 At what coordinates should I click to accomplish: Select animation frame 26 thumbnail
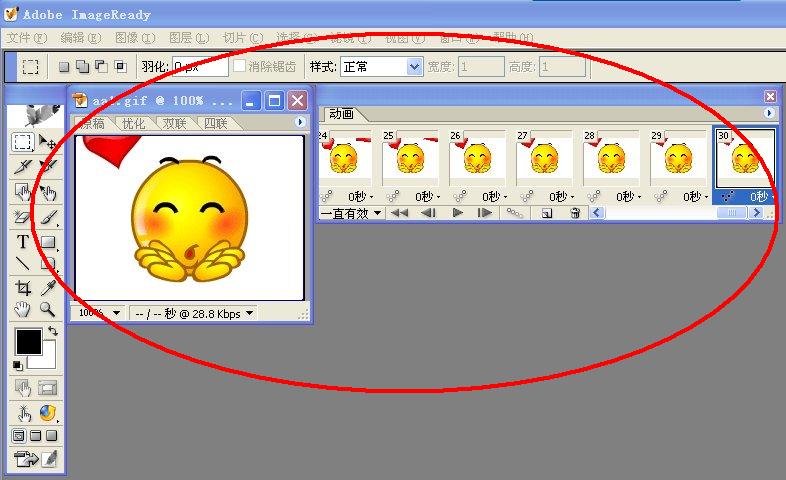coord(477,158)
